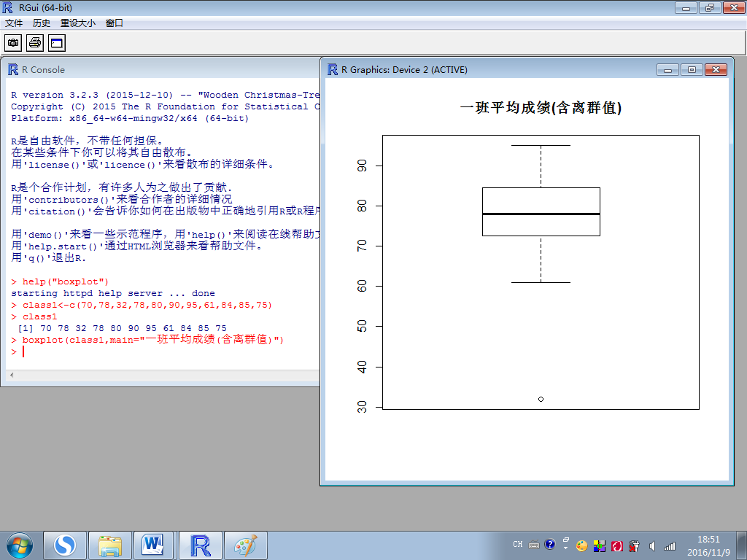Click the 'R version 3.2.3' line

coord(166,95)
